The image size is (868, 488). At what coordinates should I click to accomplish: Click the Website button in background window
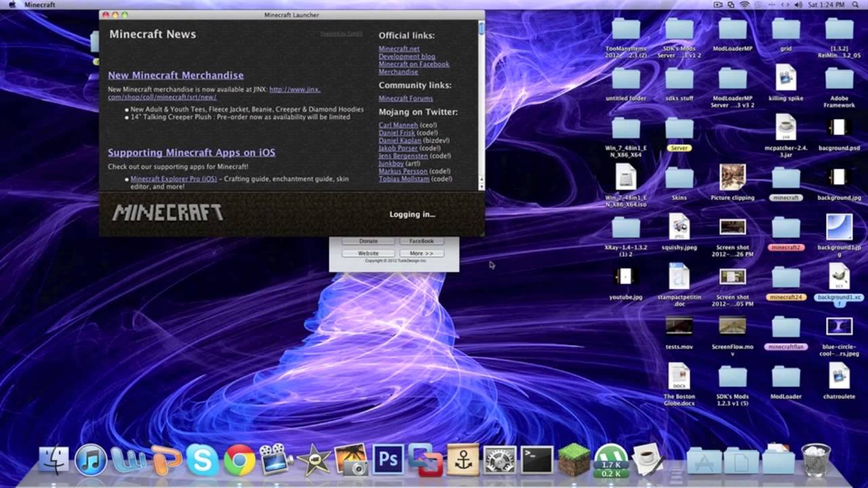(368, 253)
